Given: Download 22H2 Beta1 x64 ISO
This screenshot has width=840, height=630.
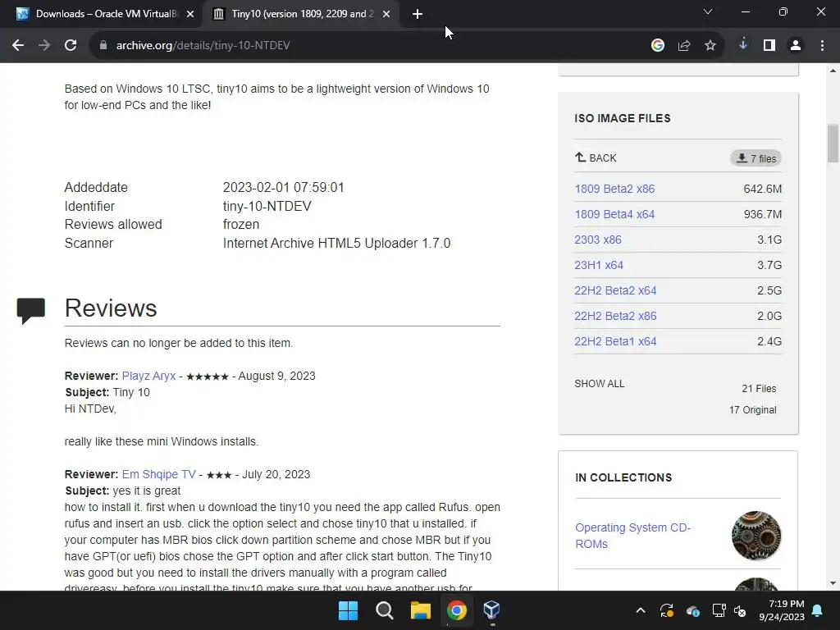Looking at the screenshot, I should click(x=615, y=342).
